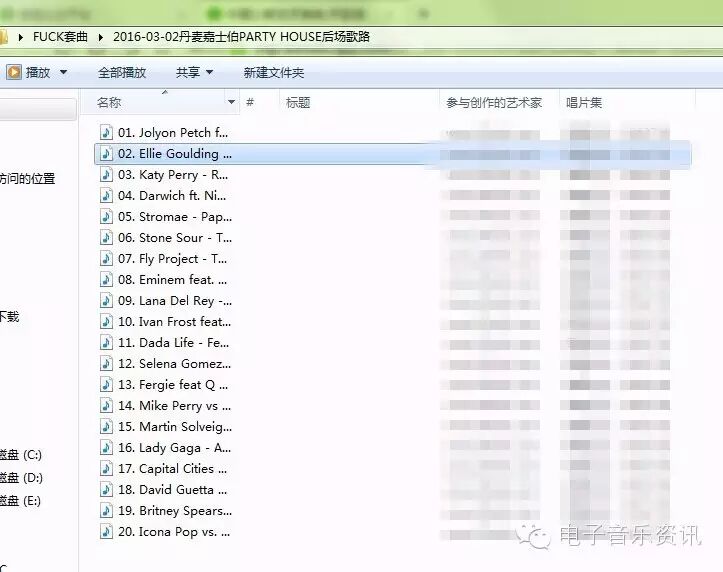Select file name 11. Dada Life - Fe...
723x572 pixels.
(x=173, y=342)
